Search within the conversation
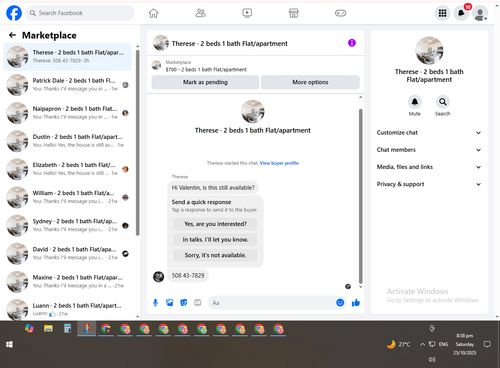The width and height of the screenshot is (500, 368). (x=443, y=102)
